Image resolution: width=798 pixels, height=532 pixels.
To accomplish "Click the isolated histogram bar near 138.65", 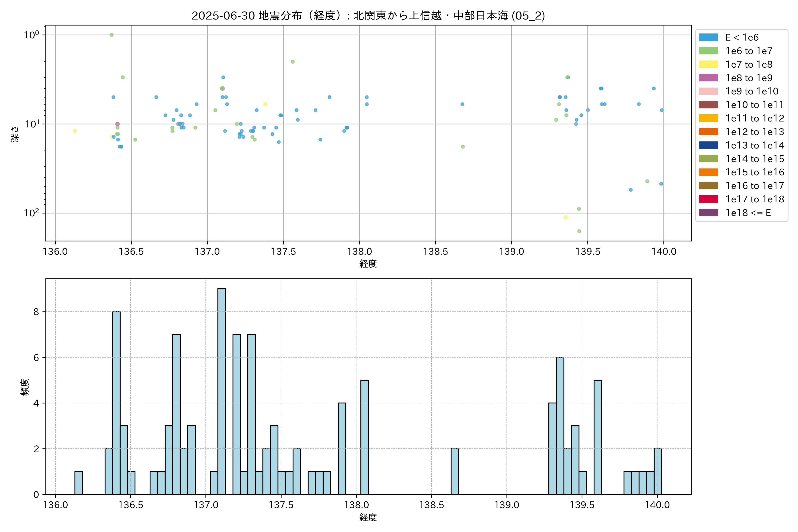I will 455,471.
